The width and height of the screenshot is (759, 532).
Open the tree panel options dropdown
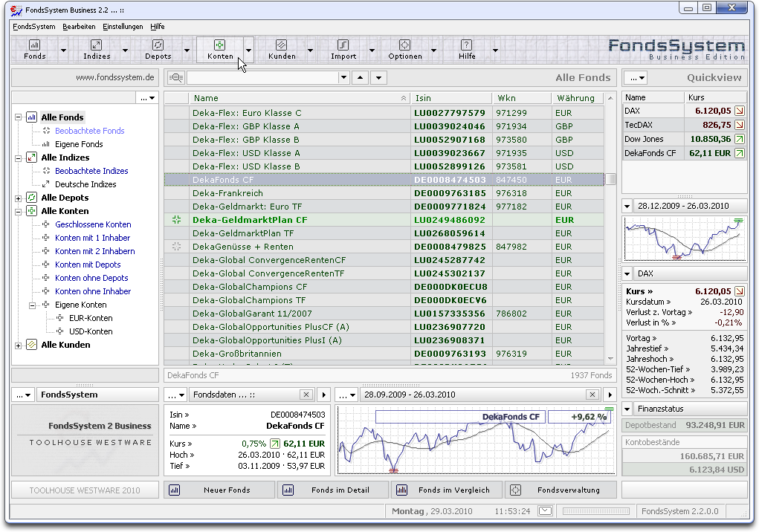[147, 98]
